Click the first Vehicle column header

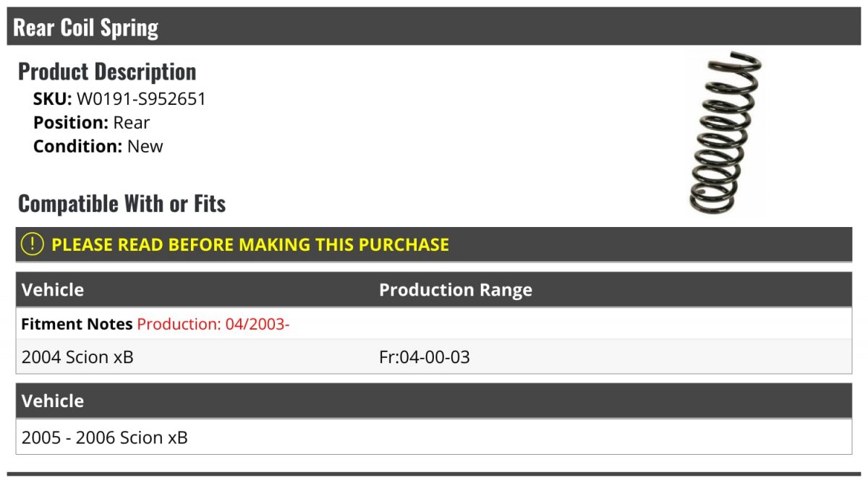coord(53,290)
